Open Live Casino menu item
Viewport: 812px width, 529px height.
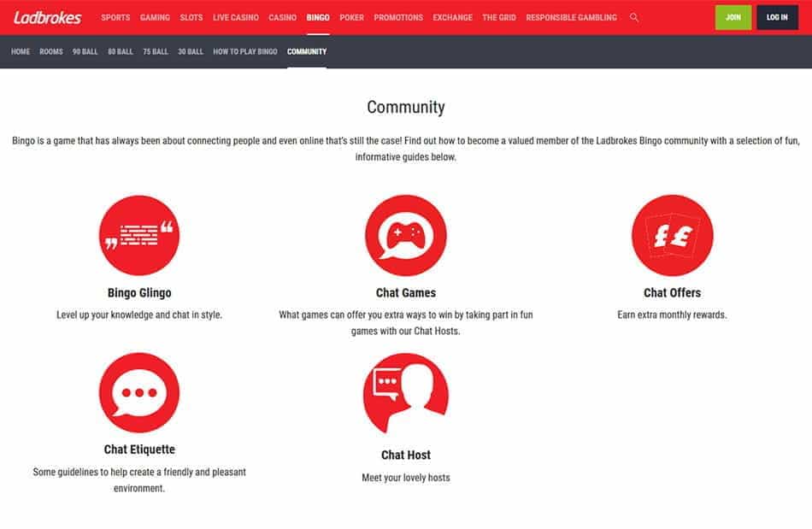click(x=236, y=18)
